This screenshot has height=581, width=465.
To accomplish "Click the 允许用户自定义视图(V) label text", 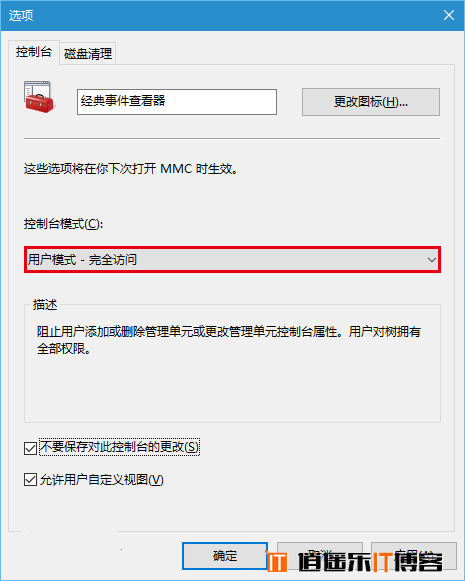I will click(102, 479).
